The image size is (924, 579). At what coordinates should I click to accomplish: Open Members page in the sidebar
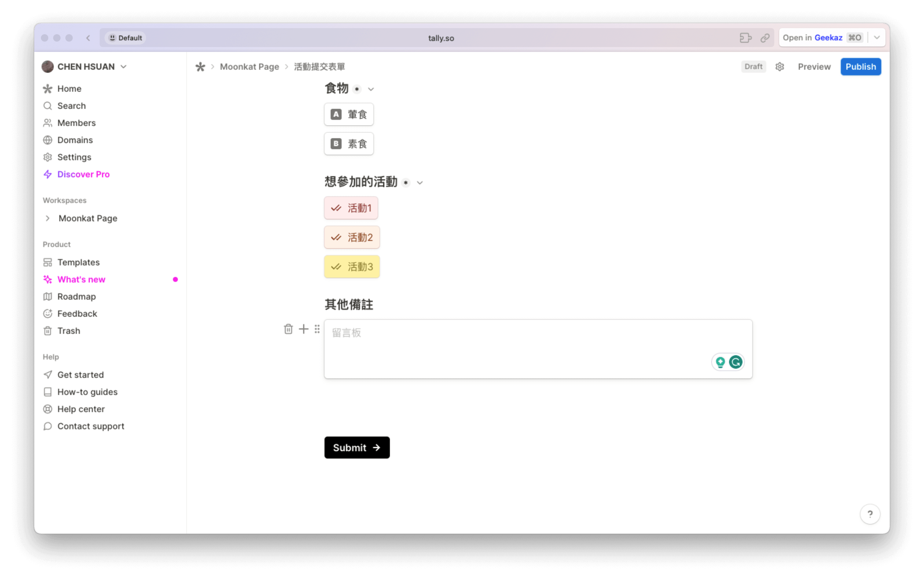coord(76,123)
